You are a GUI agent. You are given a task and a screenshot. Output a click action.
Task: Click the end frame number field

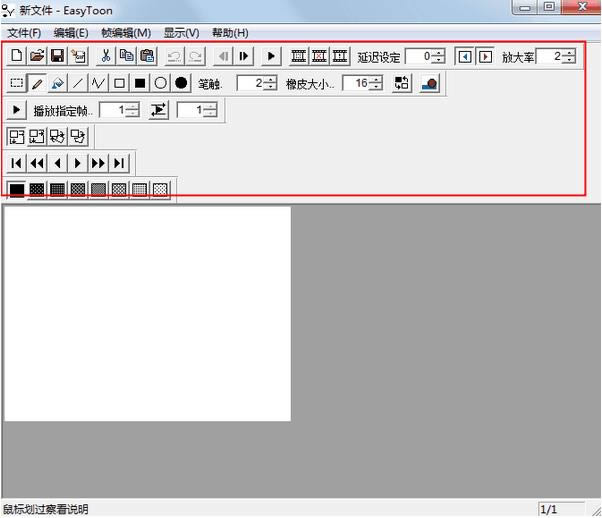coord(190,110)
